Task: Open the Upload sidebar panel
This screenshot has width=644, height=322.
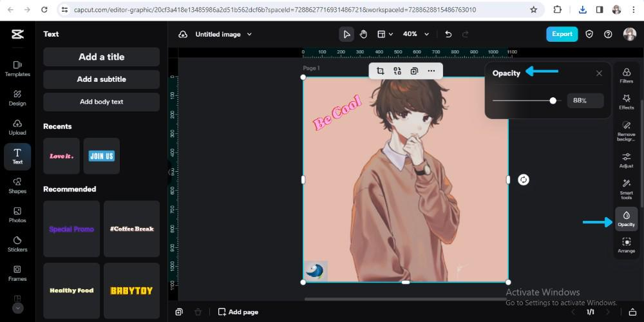Action: tap(17, 128)
